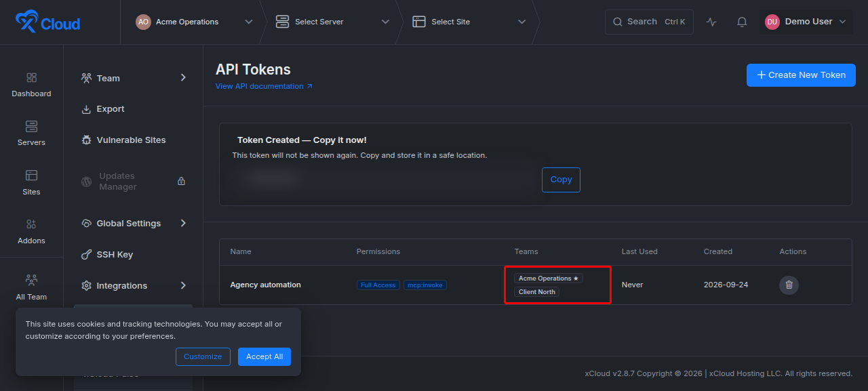Open Updates Manager menu item
The width and height of the screenshot is (868, 391).
(134, 182)
